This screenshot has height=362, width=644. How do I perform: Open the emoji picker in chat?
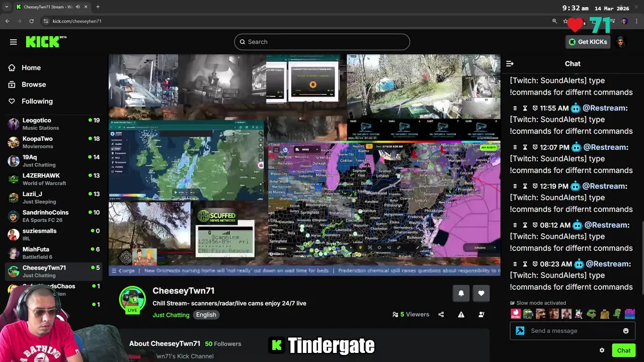626,331
